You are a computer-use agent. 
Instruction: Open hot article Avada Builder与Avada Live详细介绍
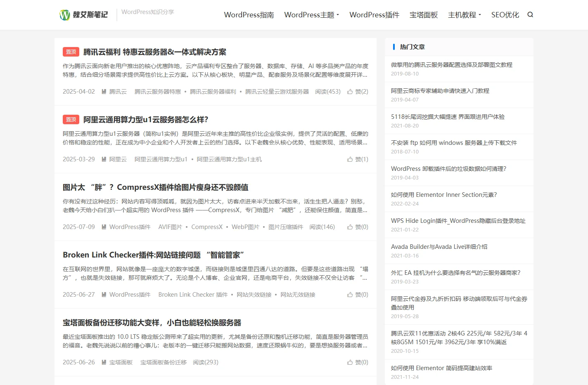coord(439,247)
